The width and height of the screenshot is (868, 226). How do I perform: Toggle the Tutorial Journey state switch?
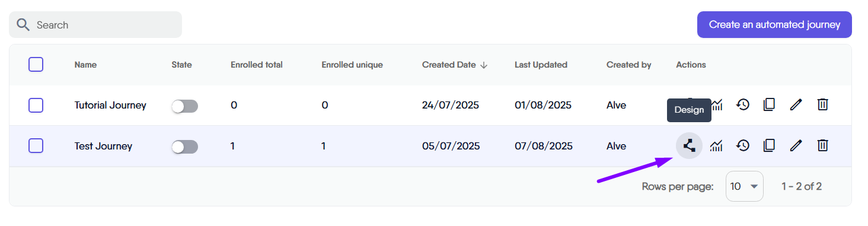pos(184,106)
